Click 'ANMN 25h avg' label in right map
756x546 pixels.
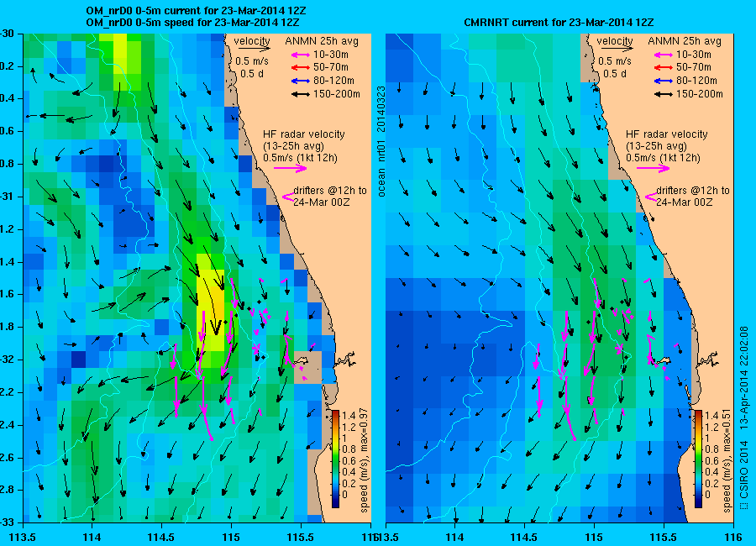coord(685,41)
